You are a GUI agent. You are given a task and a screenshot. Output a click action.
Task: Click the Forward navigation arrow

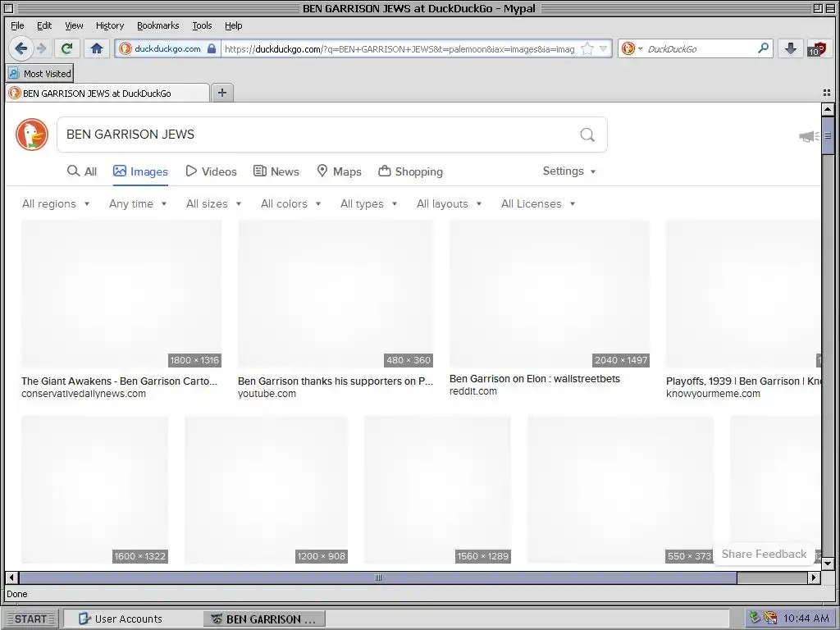[x=41, y=48]
